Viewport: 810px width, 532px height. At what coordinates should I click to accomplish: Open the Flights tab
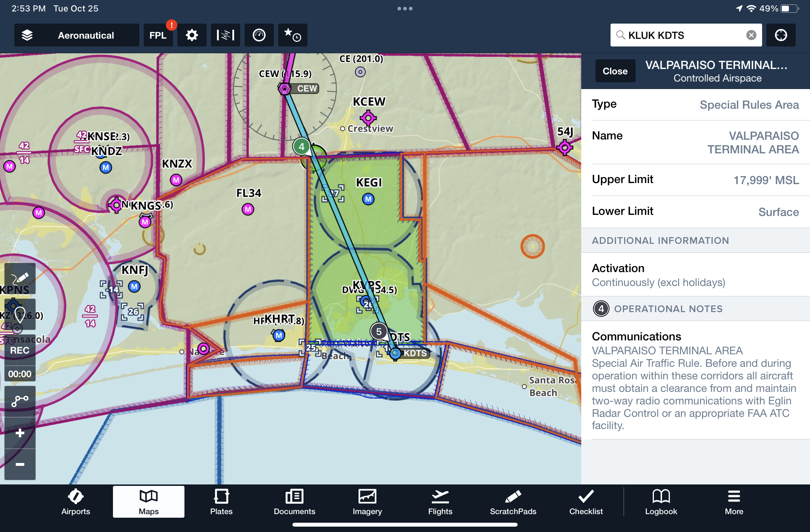(440, 502)
